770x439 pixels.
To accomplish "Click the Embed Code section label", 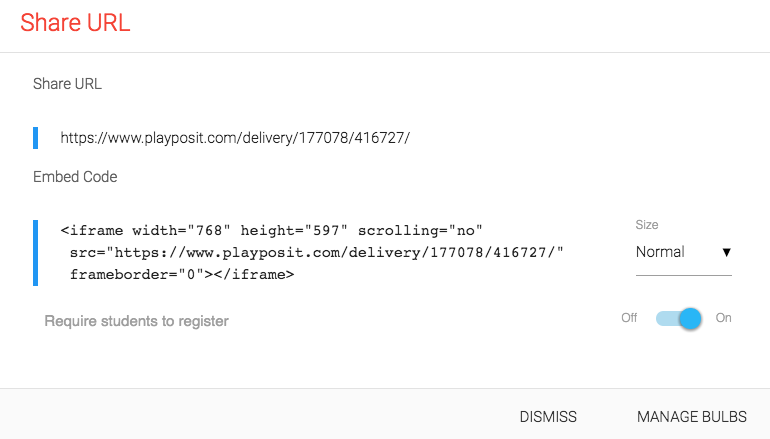I will (x=75, y=177).
